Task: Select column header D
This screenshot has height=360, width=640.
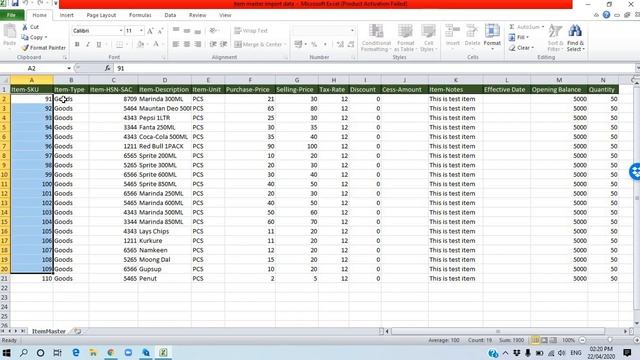Action: pyautogui.click(x=164, y=80)
